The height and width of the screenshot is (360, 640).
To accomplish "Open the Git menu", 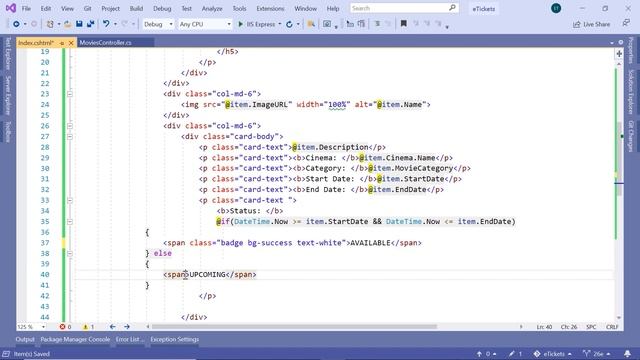I will 87,8.
